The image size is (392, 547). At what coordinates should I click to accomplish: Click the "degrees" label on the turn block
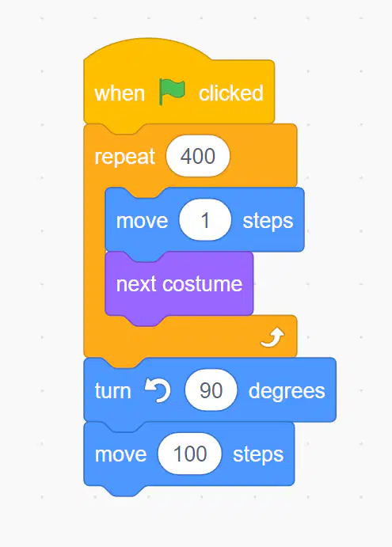[287, 391]
